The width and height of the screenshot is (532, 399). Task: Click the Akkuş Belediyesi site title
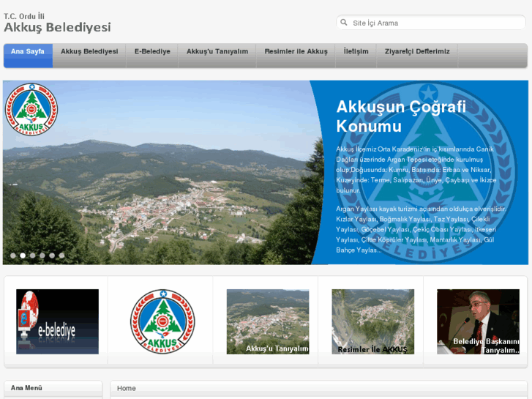pos(57,27)
